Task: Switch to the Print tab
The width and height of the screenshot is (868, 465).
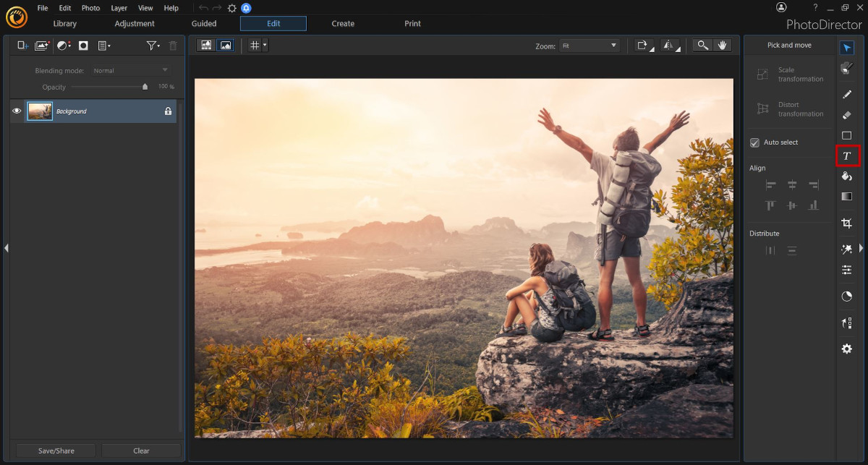Action: point(412,24)
